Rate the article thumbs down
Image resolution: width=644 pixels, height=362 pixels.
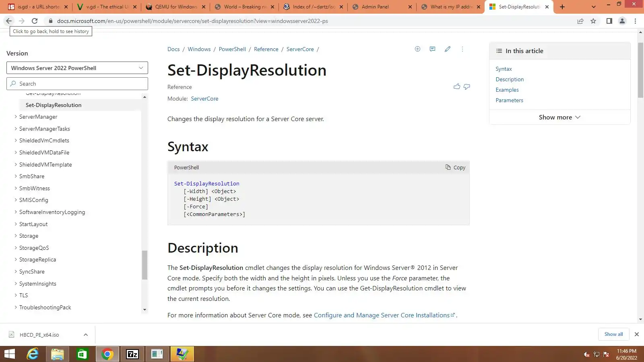tap(467, 86)
